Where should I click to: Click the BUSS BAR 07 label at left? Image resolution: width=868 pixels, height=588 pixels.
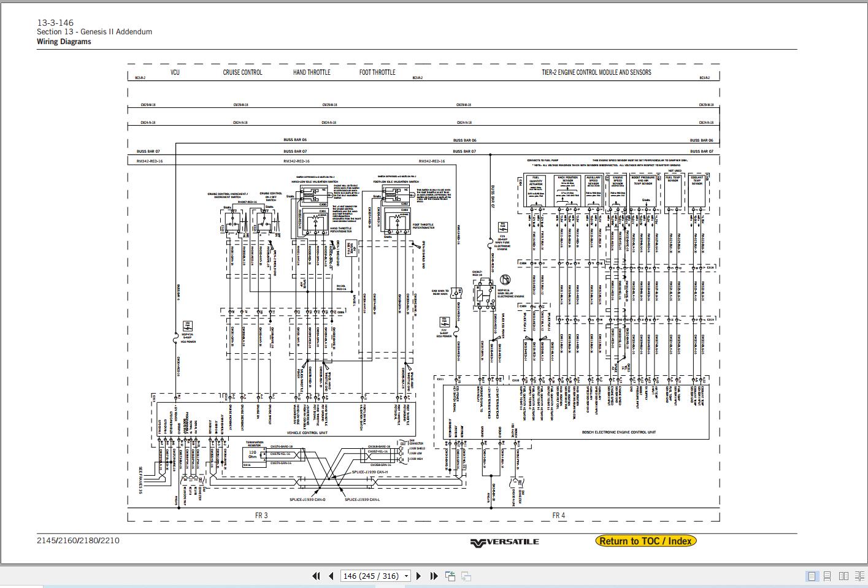148,151
